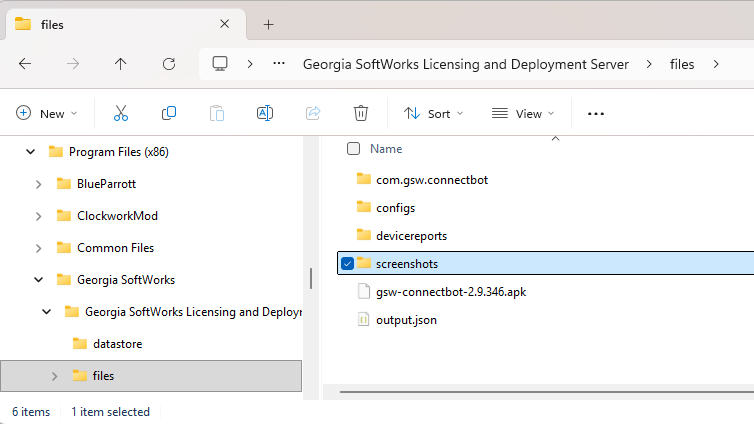Click Georgia SoftWorks Licensing breadcrumb in address bar

pyautogui.click(x=466, y=64)
